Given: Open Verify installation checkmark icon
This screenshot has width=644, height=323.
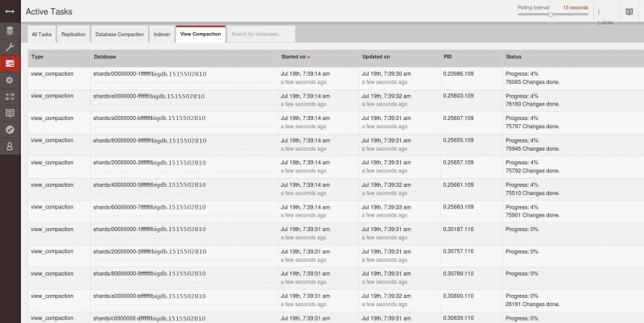Looking at the screenshot, I should (10, 130).
